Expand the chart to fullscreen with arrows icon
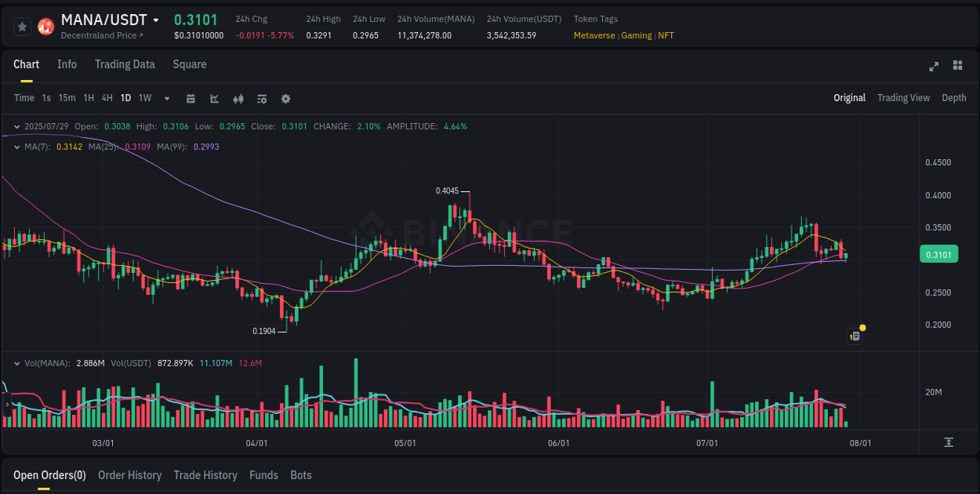 (934, 67)
